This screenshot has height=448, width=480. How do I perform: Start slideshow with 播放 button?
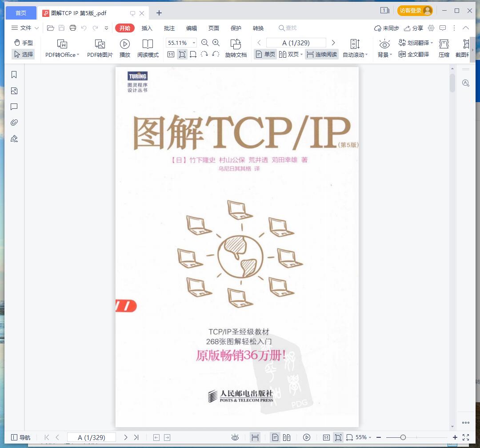pyautogui.click(x=124, y=49)
